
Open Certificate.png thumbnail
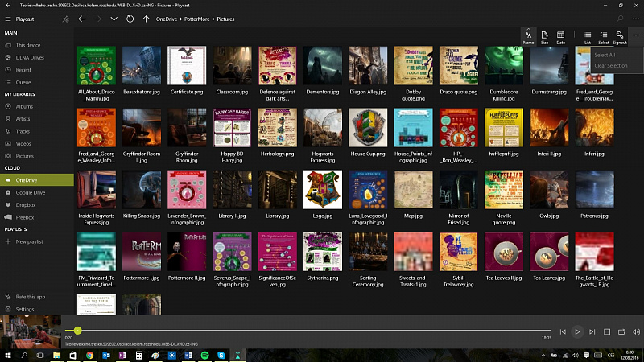187,66
